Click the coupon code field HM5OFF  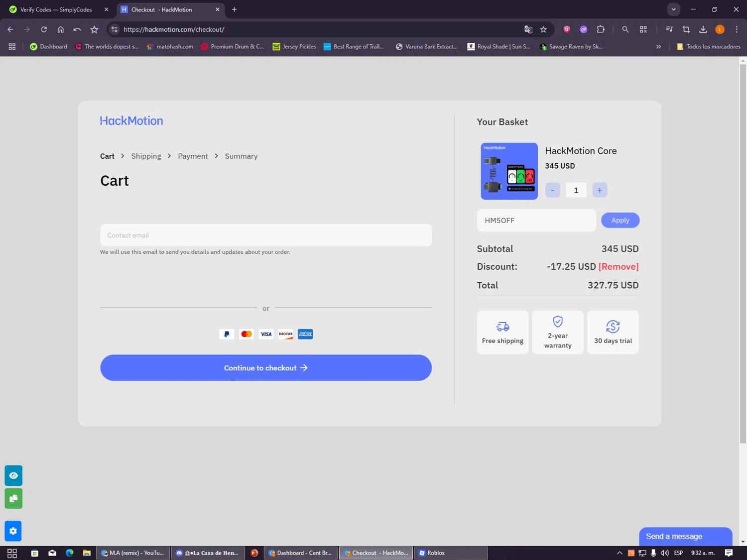click(536, 221)
